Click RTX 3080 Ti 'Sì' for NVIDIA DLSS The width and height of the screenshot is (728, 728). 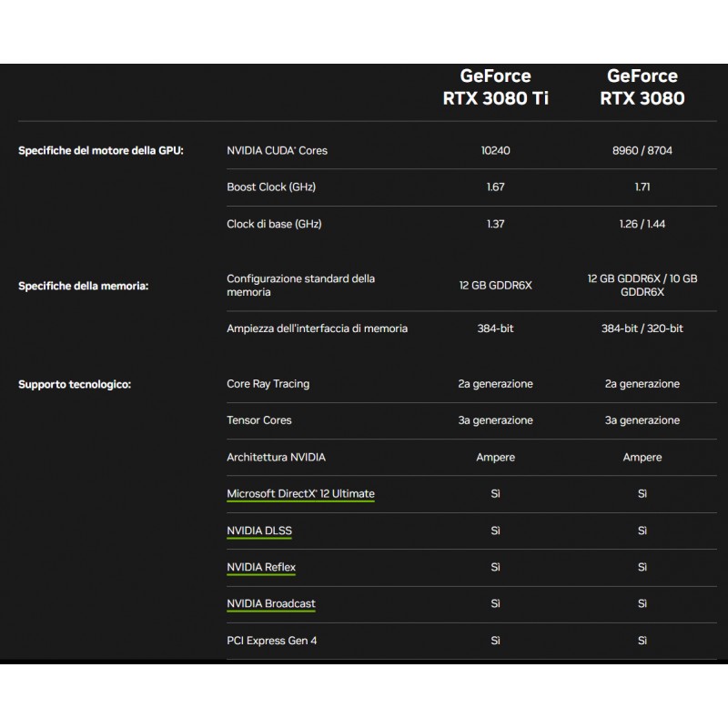(x=495, y=531)
